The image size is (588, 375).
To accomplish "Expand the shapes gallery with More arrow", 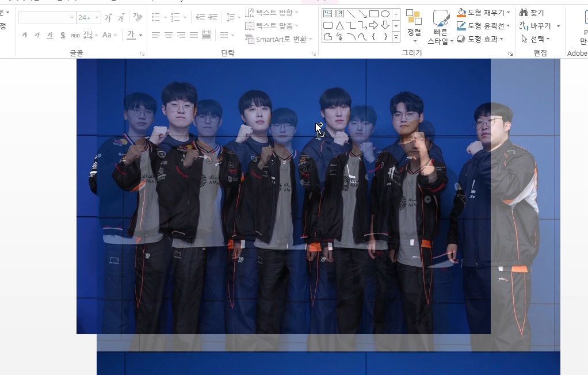I will [396, 37].
